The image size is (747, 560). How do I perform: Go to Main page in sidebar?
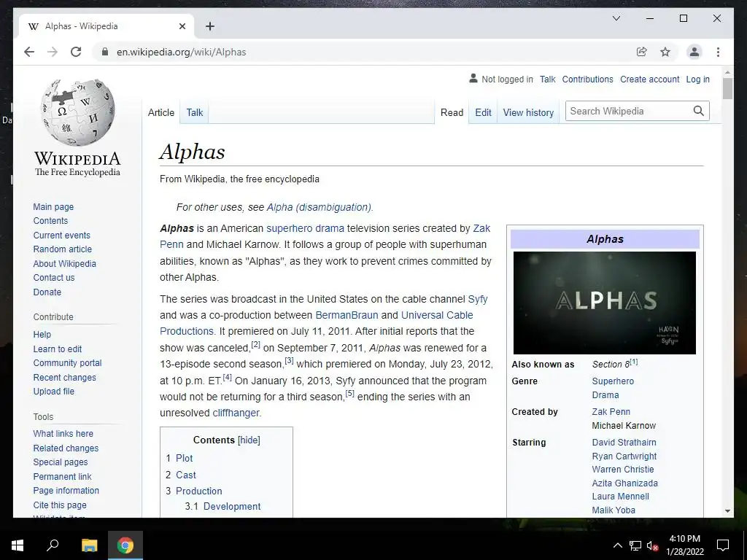(x=53, y=206)
